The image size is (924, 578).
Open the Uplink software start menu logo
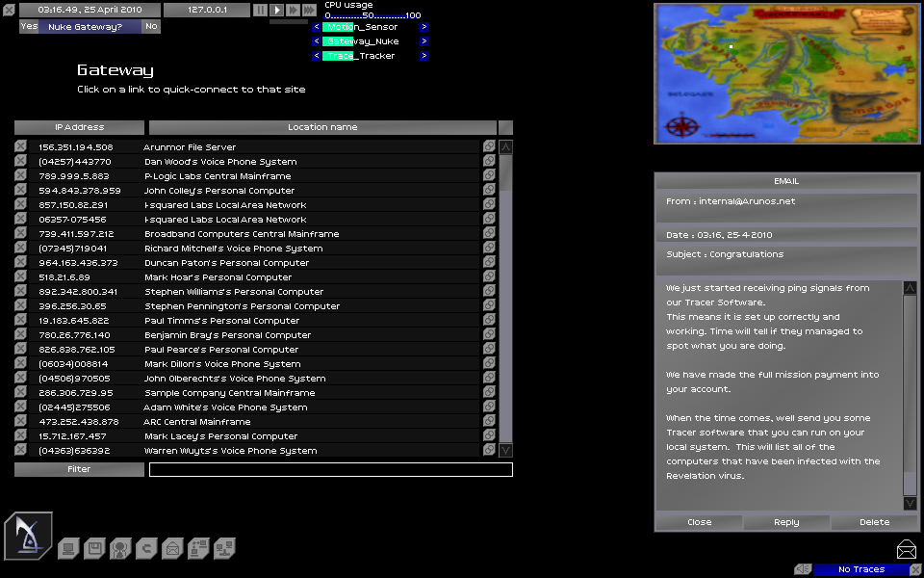[28, 536]
